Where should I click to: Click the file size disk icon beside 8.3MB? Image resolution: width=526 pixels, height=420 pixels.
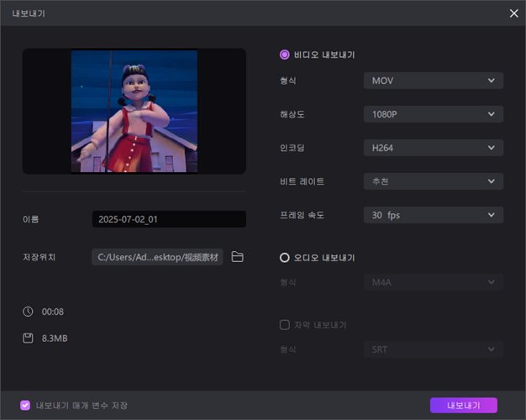(x=28, y=339)
